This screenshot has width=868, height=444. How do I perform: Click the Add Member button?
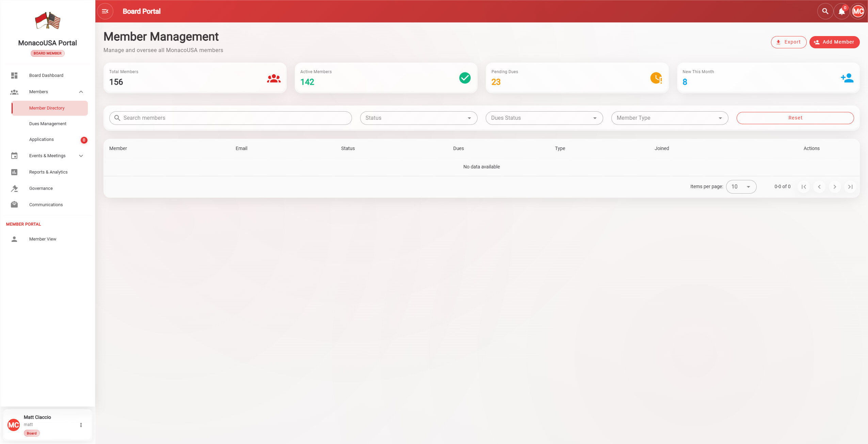pos(834,42)
